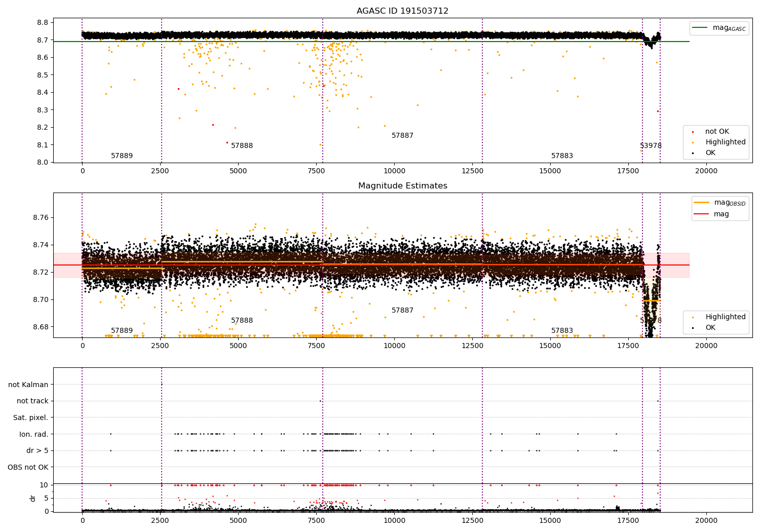This screenshot has height=532, width=760.
Task: Click the 'OBS not OK' axis label
Action: coord(28,467)
